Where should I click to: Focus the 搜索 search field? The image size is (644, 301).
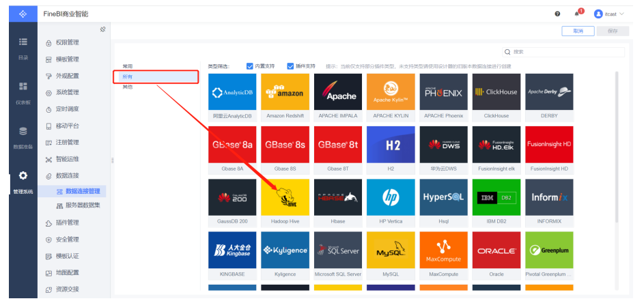click(563, 52)
